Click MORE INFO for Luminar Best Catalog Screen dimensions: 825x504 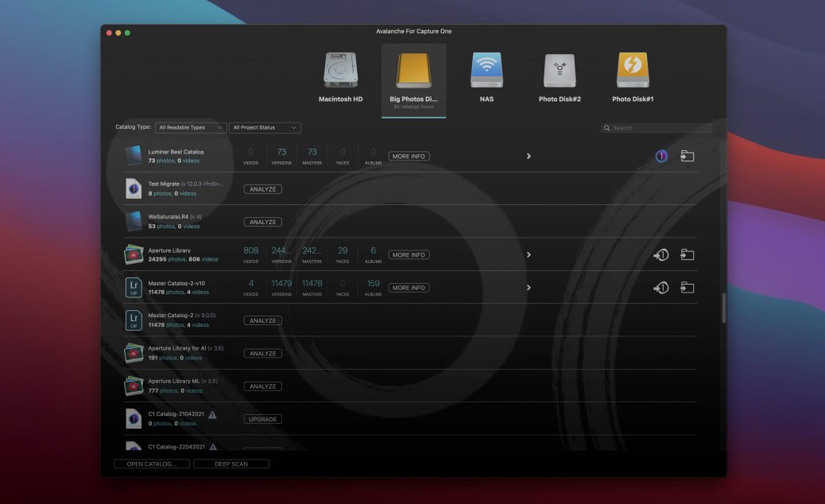pyautogui.click(x=409, y=157)
